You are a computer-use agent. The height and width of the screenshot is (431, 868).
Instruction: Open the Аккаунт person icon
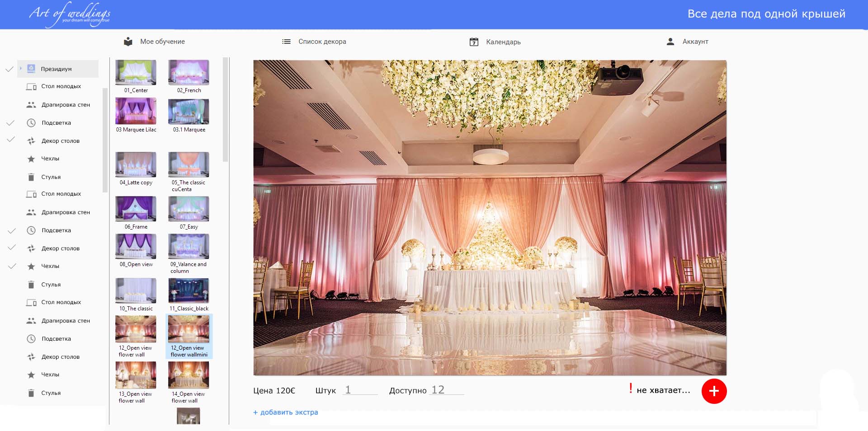(x=670, y=42)
